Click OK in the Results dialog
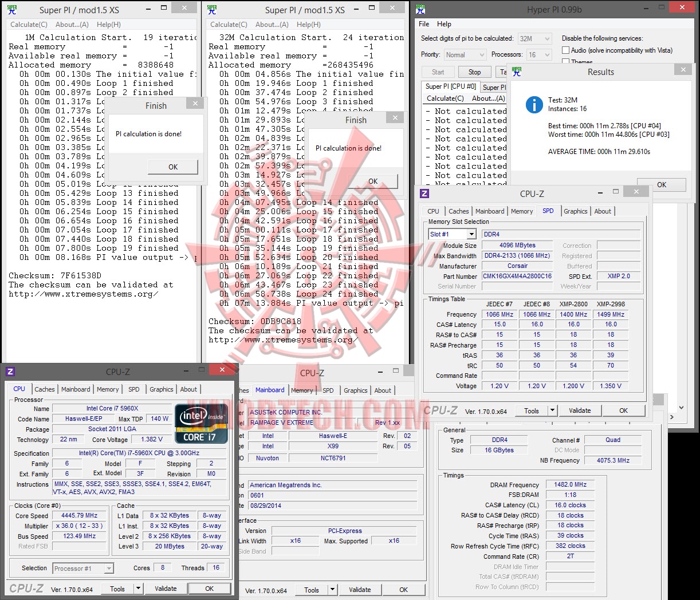Viewport: 700px width, 600px height. (662, 184)
